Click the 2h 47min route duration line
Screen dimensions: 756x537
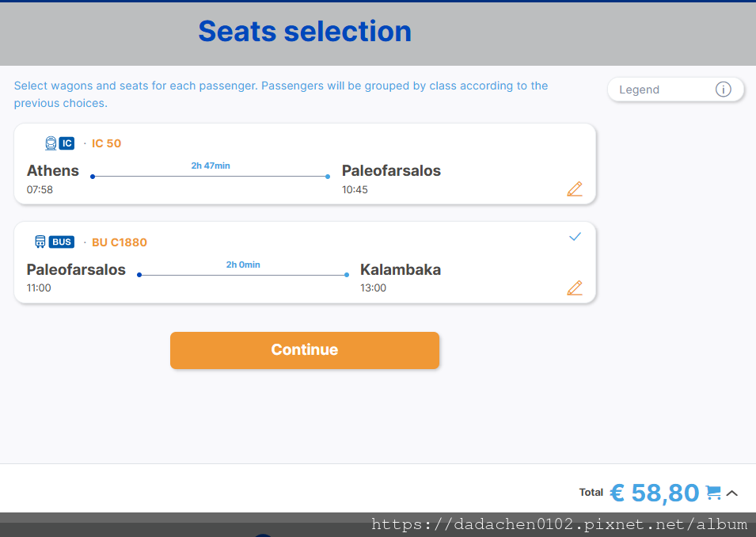(x=211, y=176)
